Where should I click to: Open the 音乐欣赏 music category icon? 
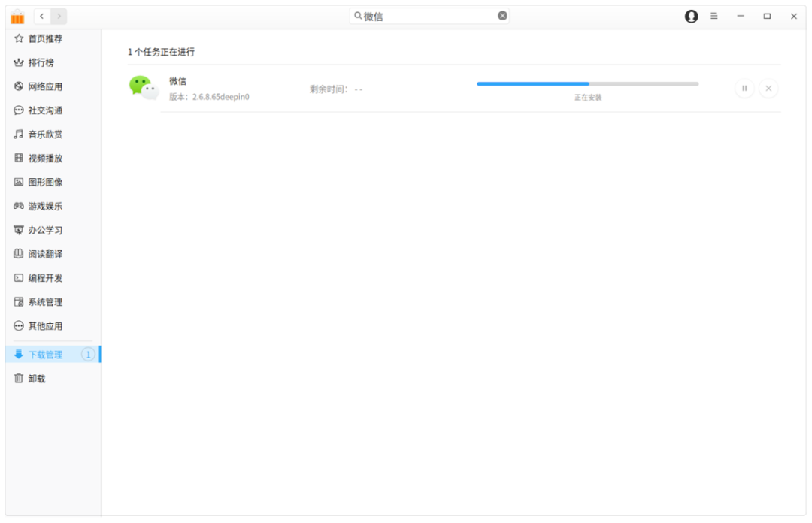click(41, 134)
